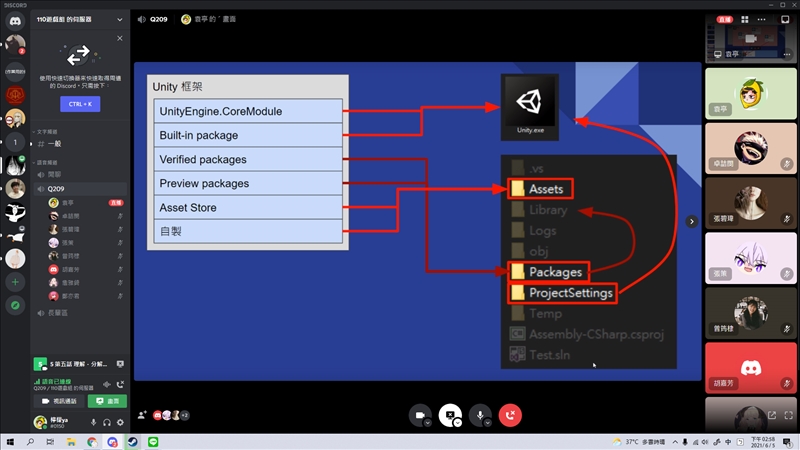The image size is (800, 450).
Task: Click the Add a Server plus icon
Action: point(15,283)
